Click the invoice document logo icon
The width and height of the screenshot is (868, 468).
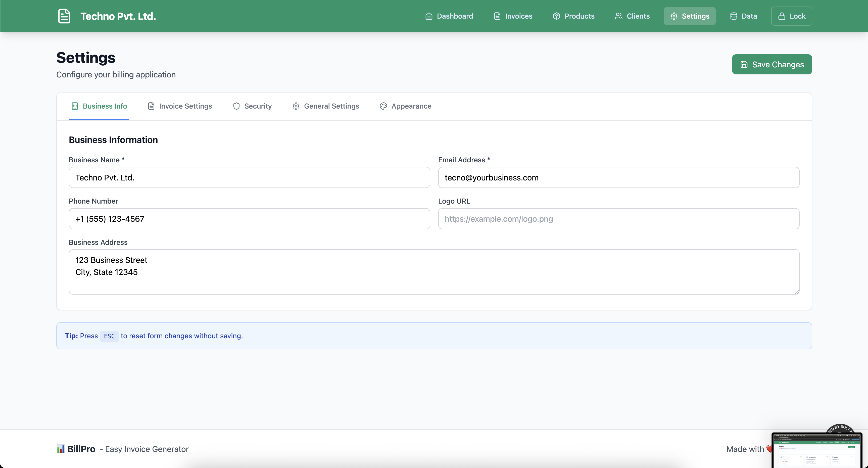pos(64,16)
